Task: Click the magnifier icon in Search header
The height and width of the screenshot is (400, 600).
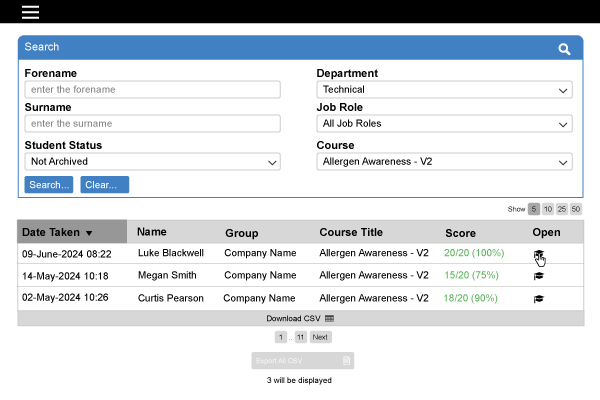Action: (x=564, y=49)
